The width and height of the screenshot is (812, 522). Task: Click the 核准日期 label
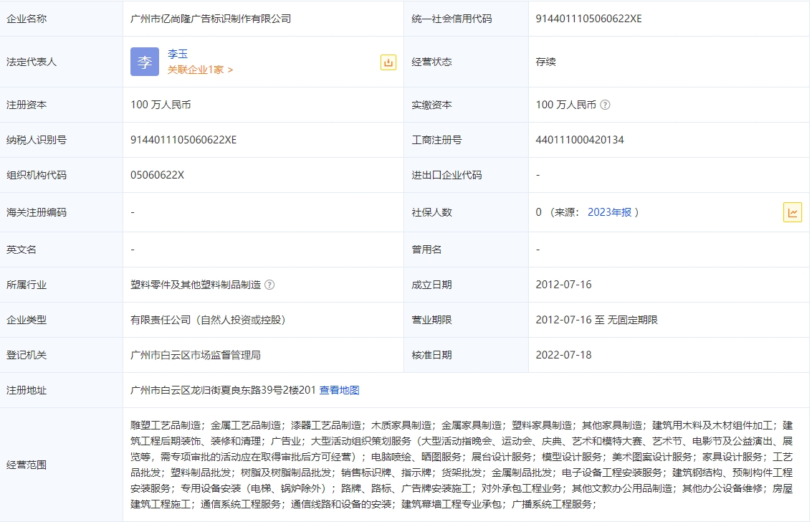tap(432, 355)
